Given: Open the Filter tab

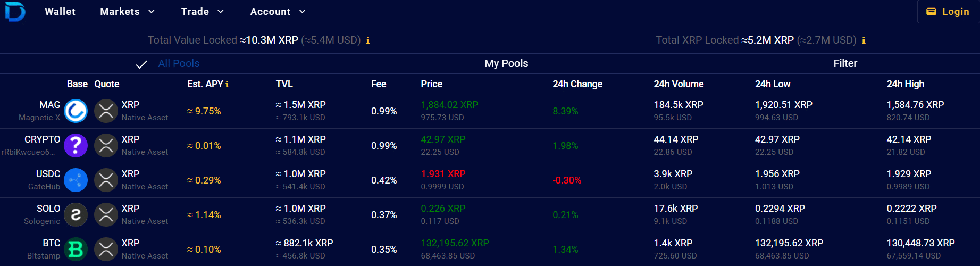Looking at the screenshot, I should 845,64.
